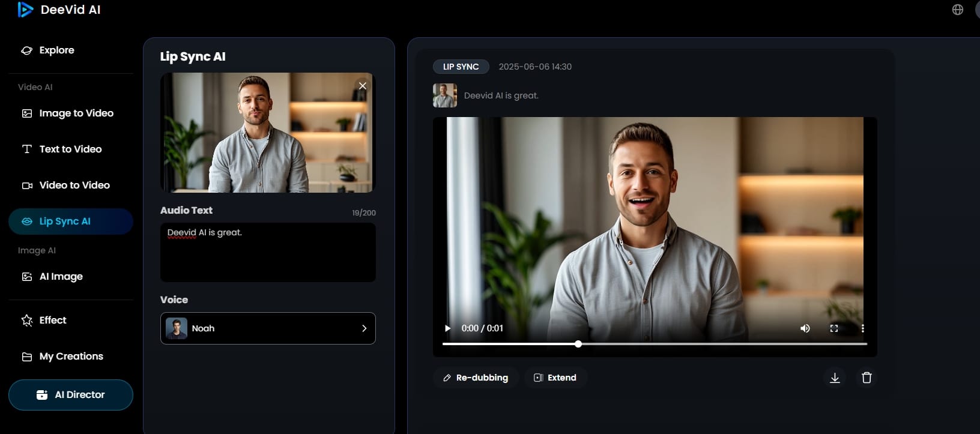Go to My Creations
Image resolution: width=980 pixels, height=434 pixels.
(x=62, y=357)
